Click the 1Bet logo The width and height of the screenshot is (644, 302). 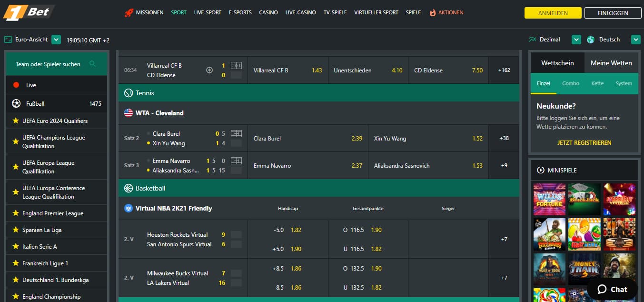coord(29,12)
